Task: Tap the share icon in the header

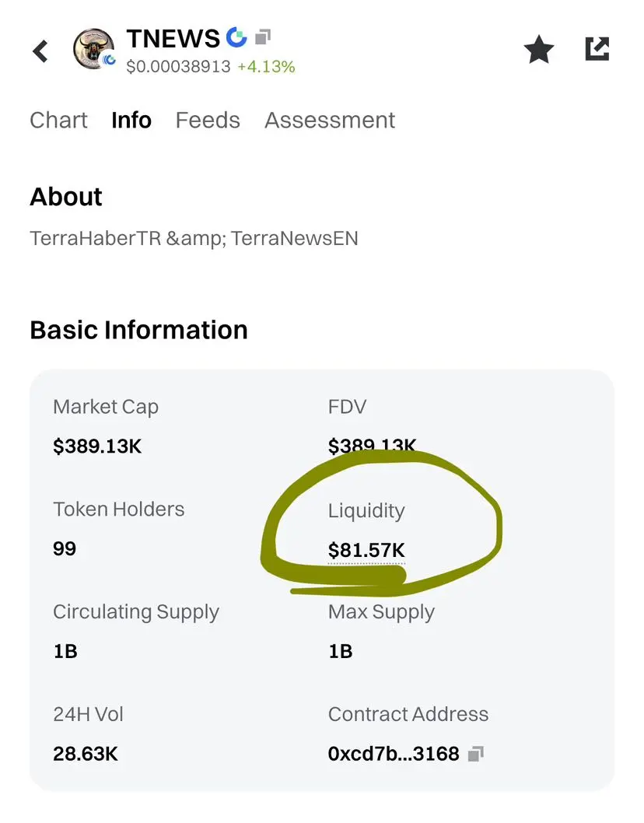Action: [597, 50]
